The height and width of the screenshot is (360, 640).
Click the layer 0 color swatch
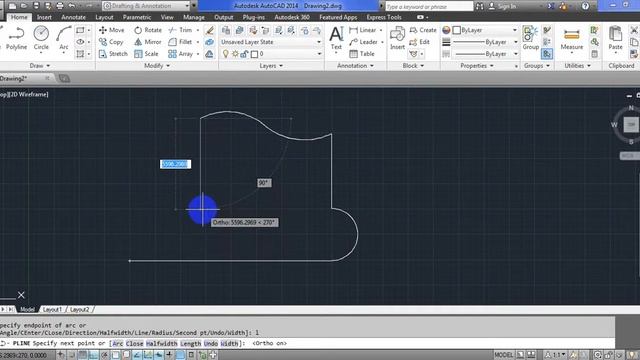254,54
